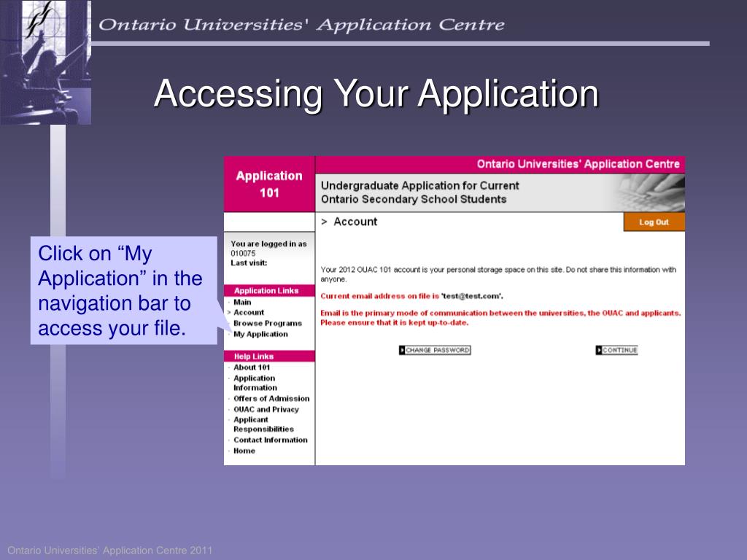The height and width of the screenshot is (560, 747).
Task: Open Contact Information help link
Action: [271, 440]
